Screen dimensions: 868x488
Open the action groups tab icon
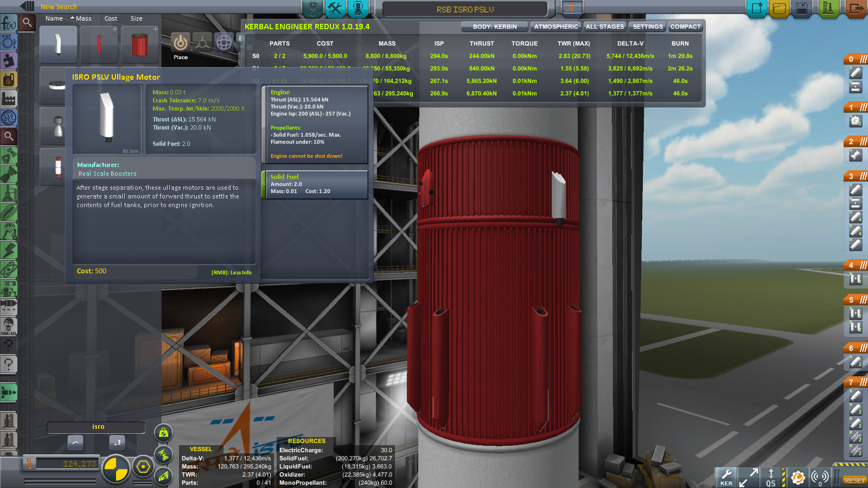tap(312, 9)
